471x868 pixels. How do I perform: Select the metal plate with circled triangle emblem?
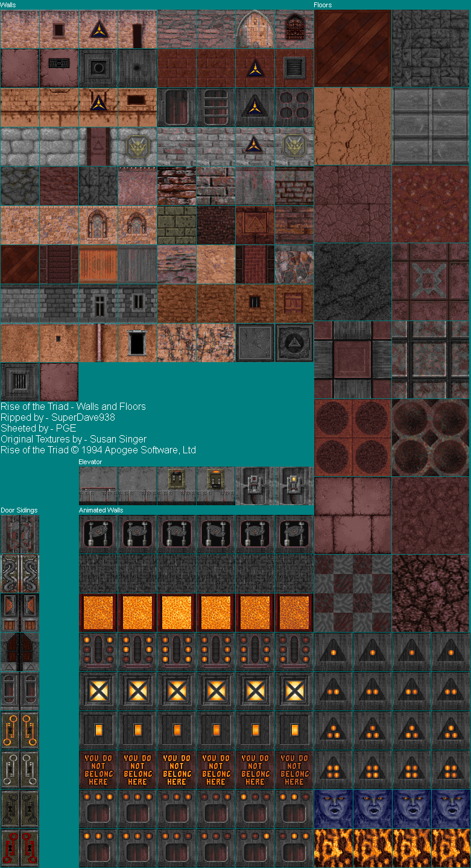click(294, 343)
